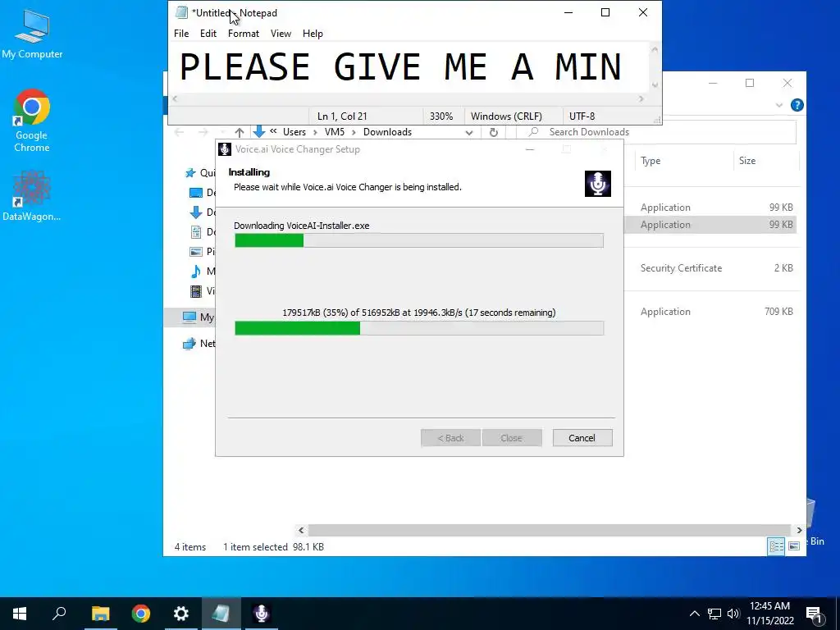Image resolution: width=840 pixels, height=630 pixels.
Task: Click Users in the address breadcrumb
Action: [294, 132]
